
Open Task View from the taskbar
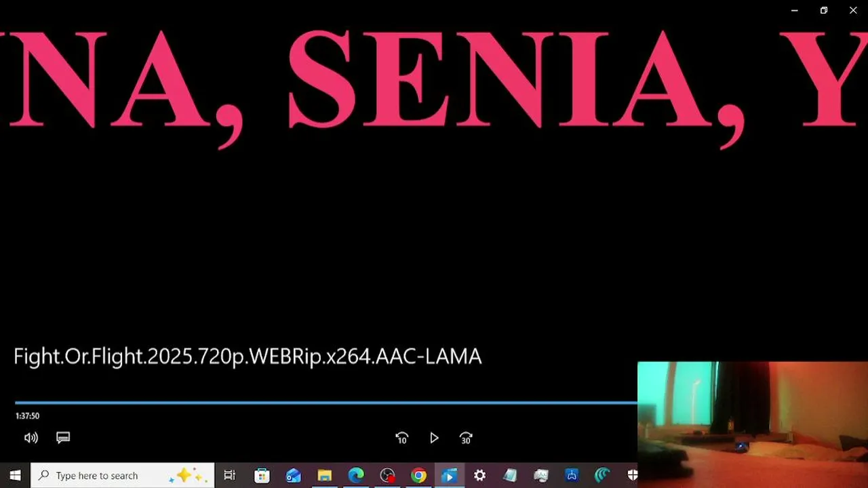[229, 476]
